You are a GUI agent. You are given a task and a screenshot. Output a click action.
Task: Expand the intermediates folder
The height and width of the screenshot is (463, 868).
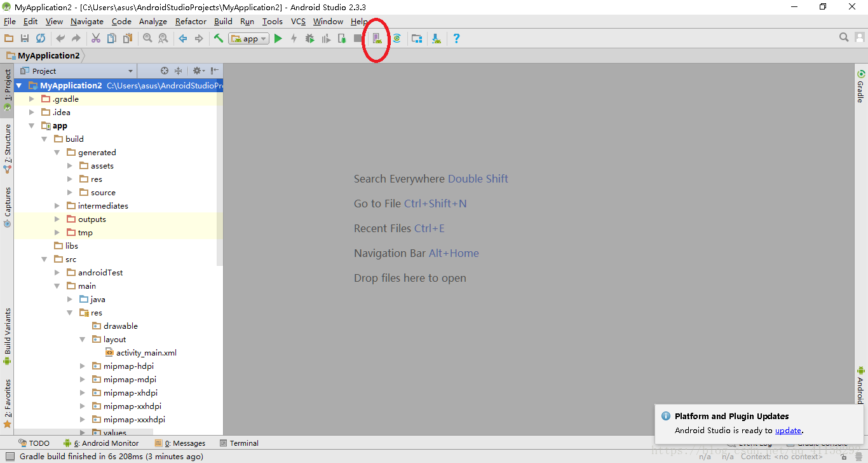(57, 205)
